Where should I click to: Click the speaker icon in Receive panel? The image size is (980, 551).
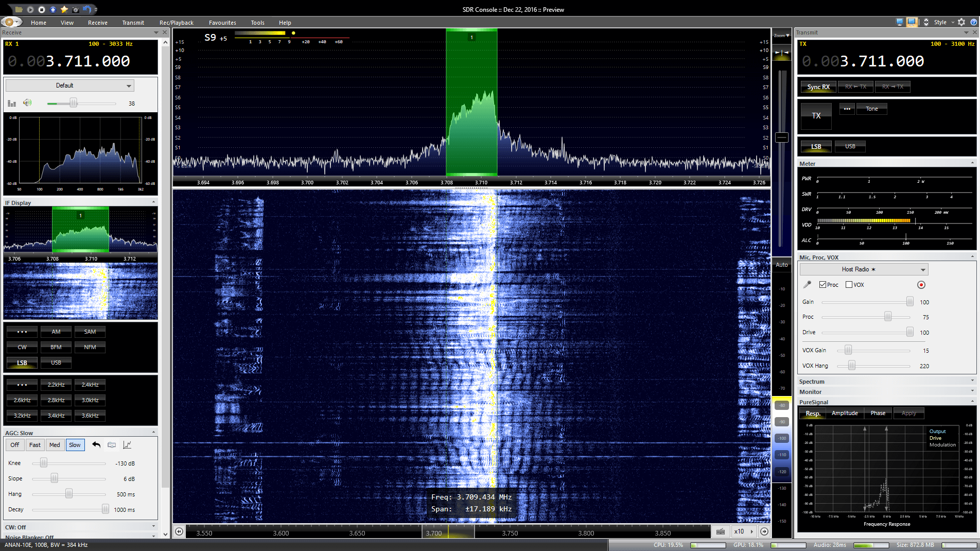pos(27,102)
